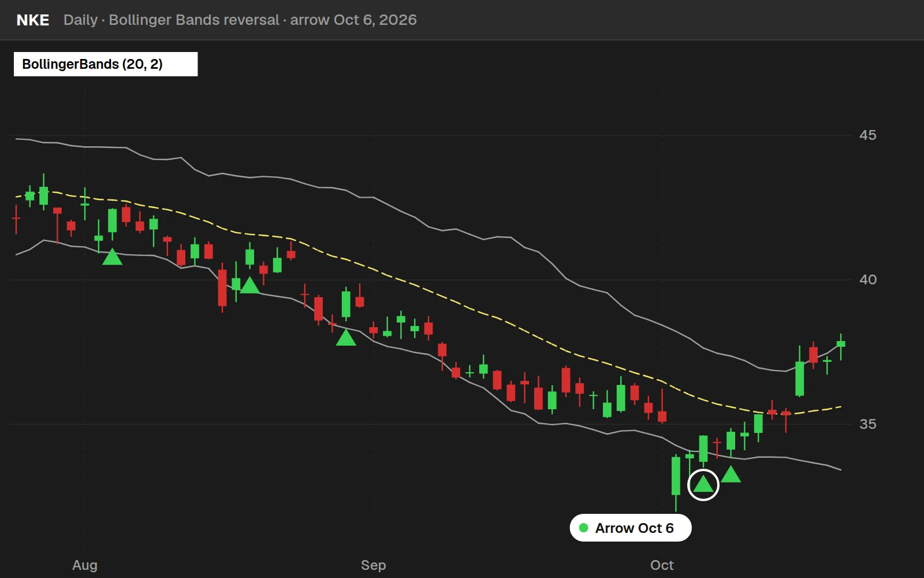Click the Oct label on the time axis

coord(662,565)
